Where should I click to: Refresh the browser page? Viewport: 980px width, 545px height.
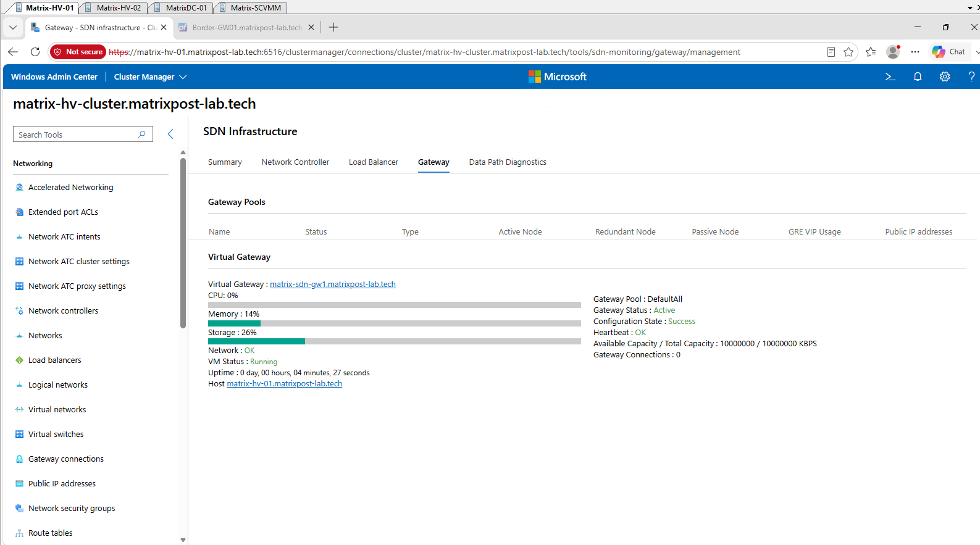point(35,52)
